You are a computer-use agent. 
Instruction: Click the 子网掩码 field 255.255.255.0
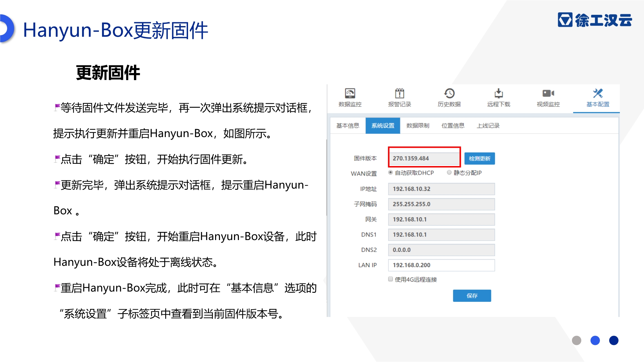tap(441, 204)
